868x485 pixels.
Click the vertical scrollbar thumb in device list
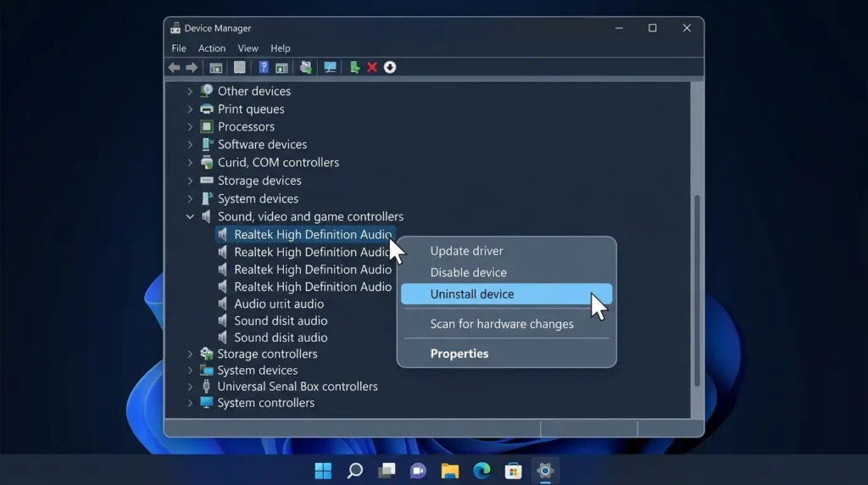697,291
